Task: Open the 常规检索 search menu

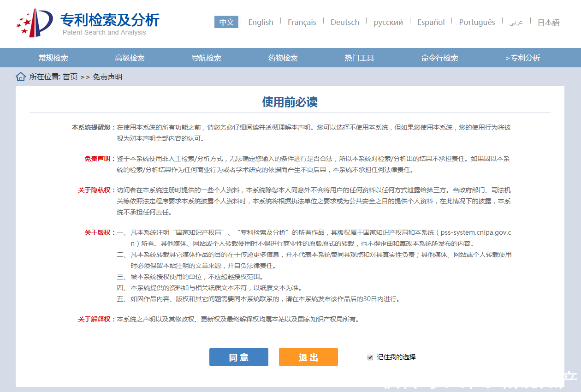Action: click(x=52, y=58)
